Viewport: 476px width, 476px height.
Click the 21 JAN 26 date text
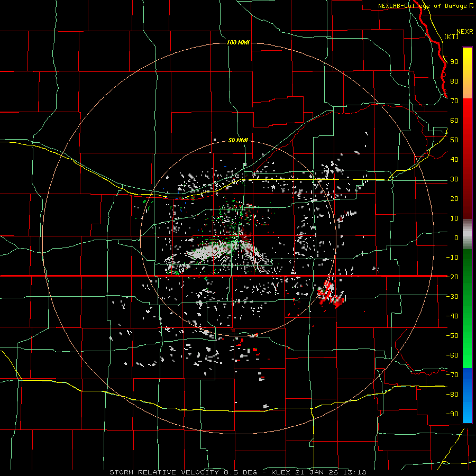pyautogui.click(x=317, y=472)
